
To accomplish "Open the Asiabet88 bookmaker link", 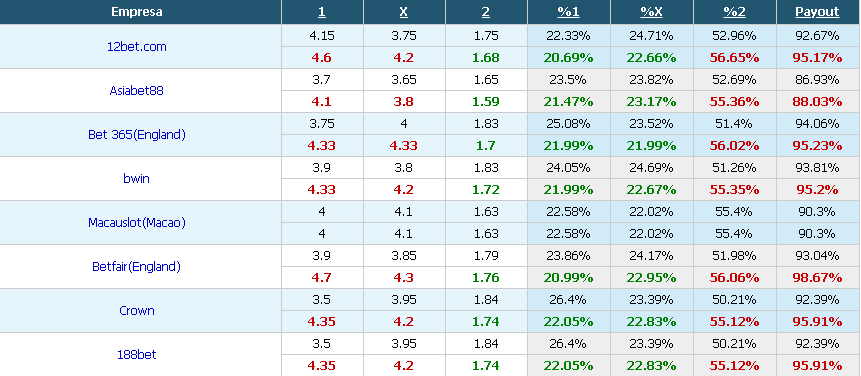I will pyautogui.click(x=137, y=91).
